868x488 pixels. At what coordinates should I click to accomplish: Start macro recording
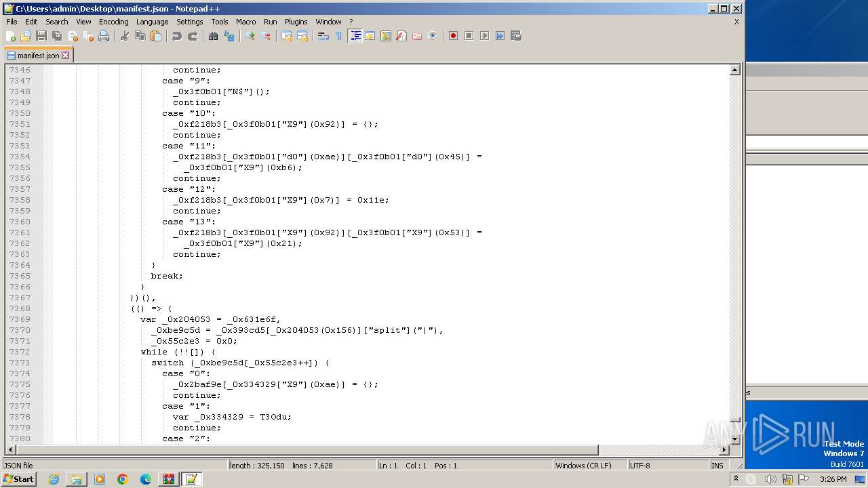pyautogui.click(x=454, y=36)
